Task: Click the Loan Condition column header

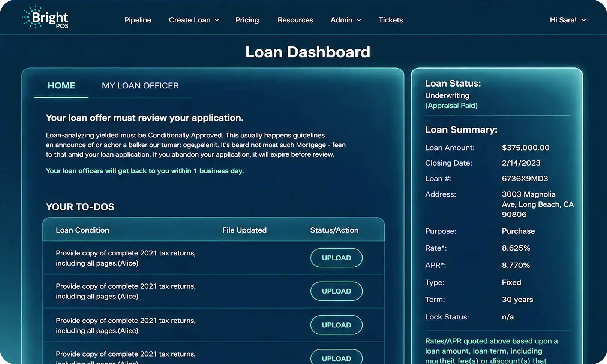Action: [x=82, y=230]
